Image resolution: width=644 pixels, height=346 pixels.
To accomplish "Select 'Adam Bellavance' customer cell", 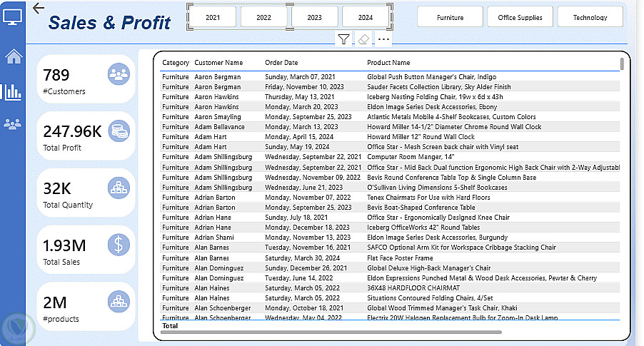I will pyautogui.click(x=219, y=127).
